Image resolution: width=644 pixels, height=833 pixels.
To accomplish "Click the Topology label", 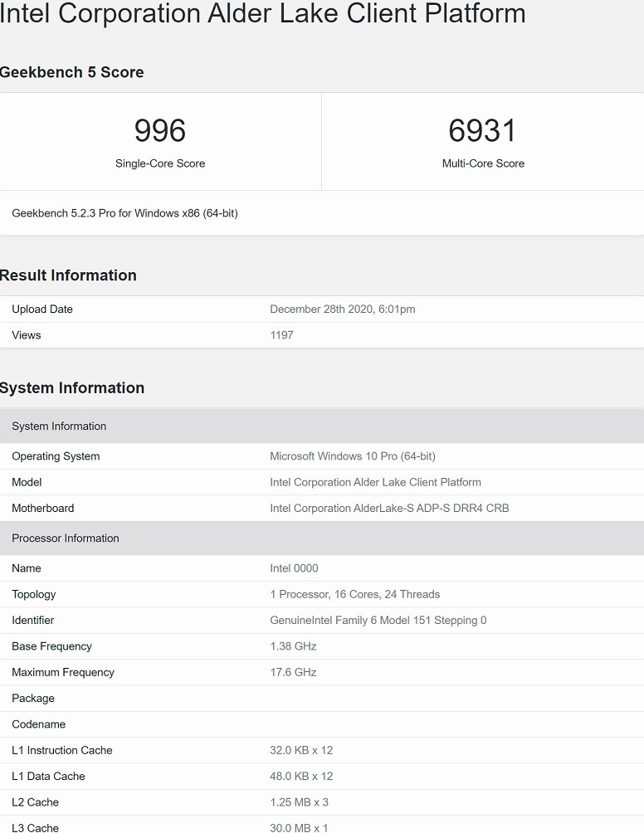I will coord(33,595).
